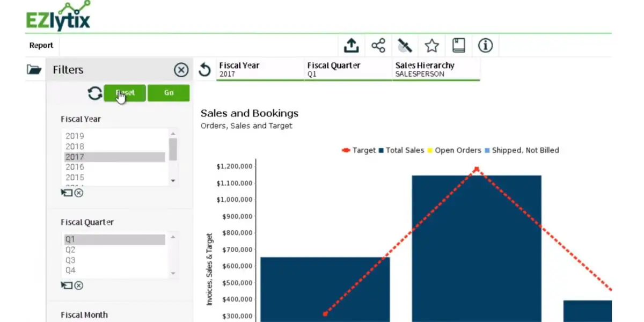Select 2018 in Fiscal Year list
644x322 pixels.
[114, 147]
